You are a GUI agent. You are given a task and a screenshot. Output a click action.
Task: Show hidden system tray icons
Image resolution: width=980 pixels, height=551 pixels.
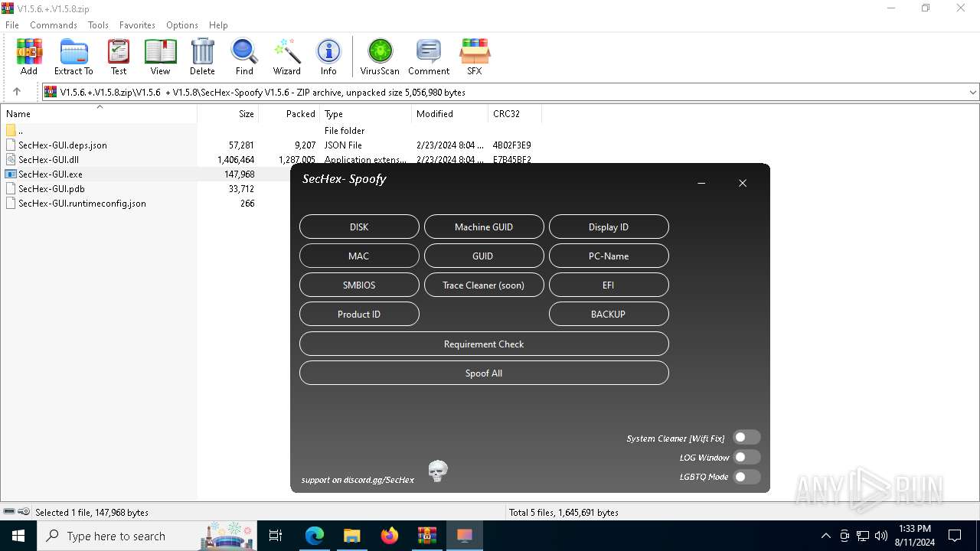pyautogui.click(x=825, y=536)
